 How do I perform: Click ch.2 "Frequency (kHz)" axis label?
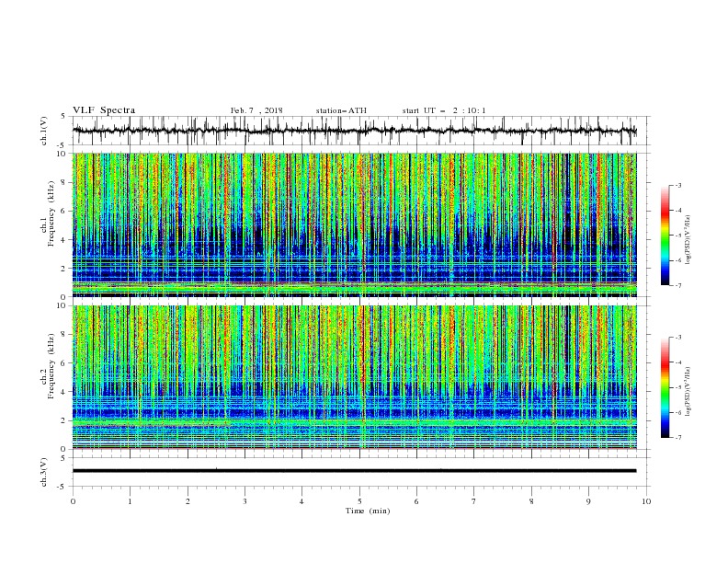coord(51,366)
